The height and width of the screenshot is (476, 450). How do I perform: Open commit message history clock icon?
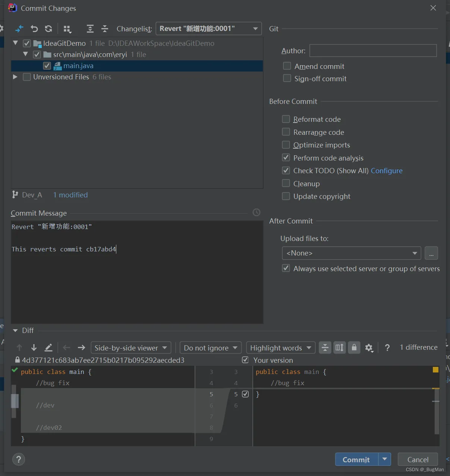pyautogui.click(x=257, y=212)
